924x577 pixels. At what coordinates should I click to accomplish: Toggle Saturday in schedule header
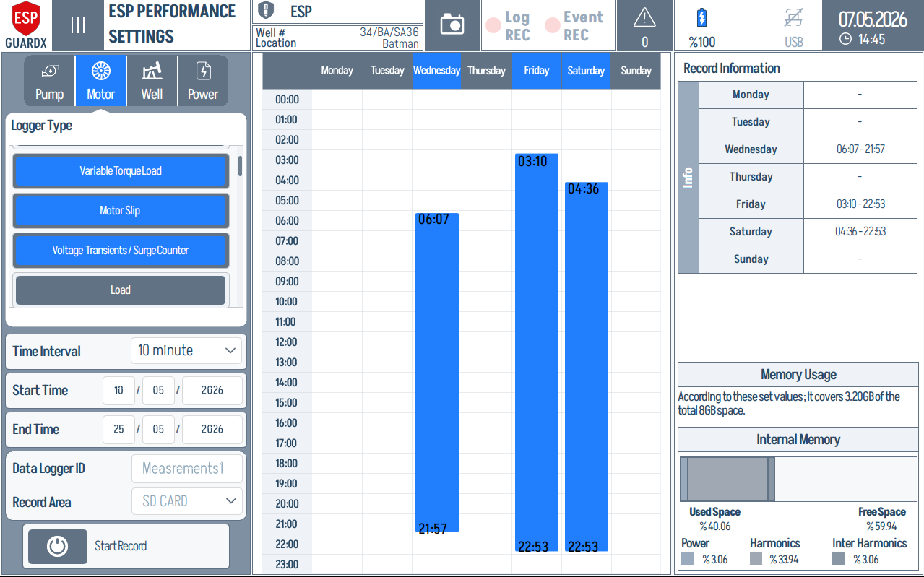(586, 71)
